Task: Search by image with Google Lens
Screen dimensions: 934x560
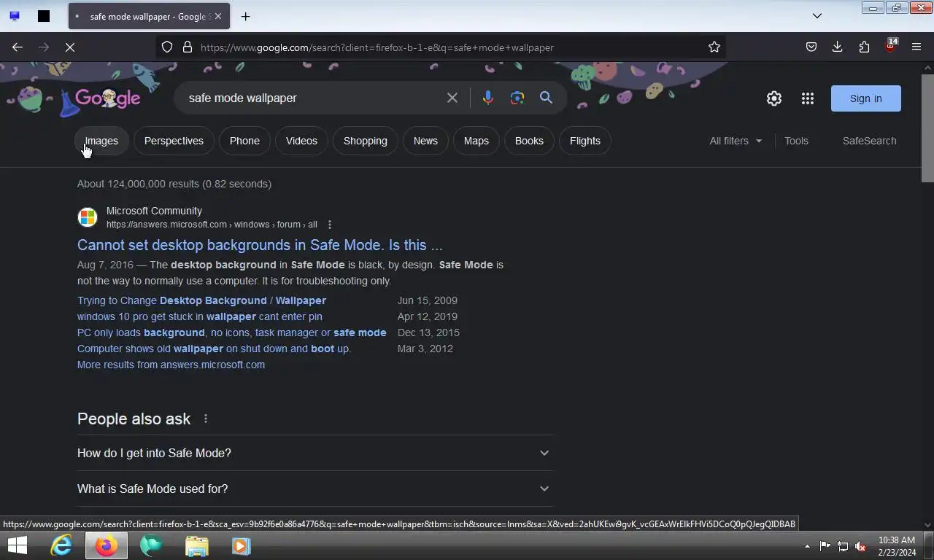Action: point(517,98)
